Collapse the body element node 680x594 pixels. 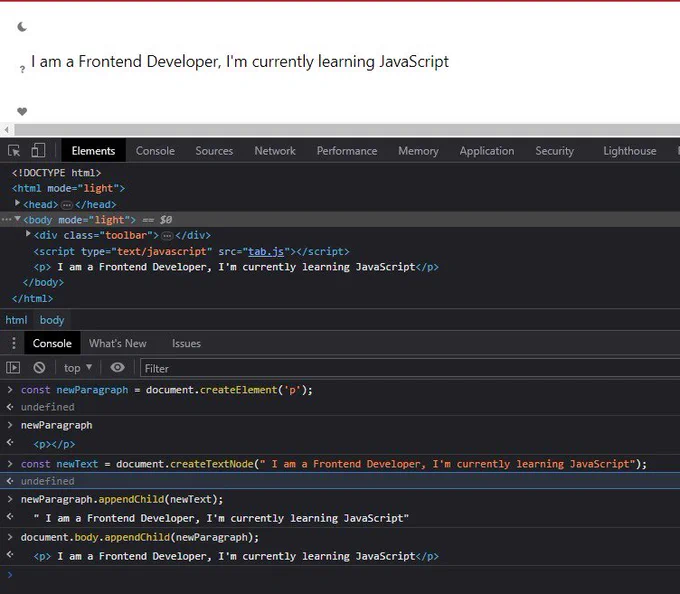pyautogui.click(x=17, y=219)
